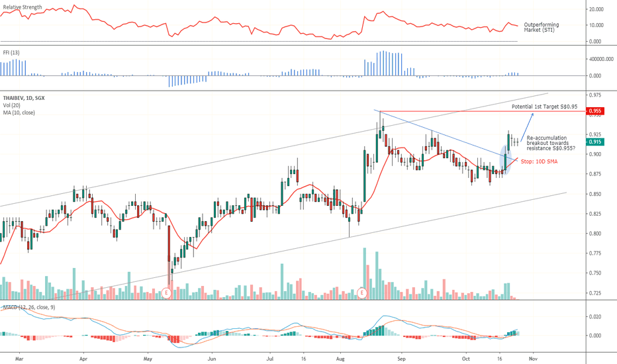Image resolution: width=617 pixels, height=364 pixels.
Task: Click the 0.775 price axis label
Action: (594, 253)
